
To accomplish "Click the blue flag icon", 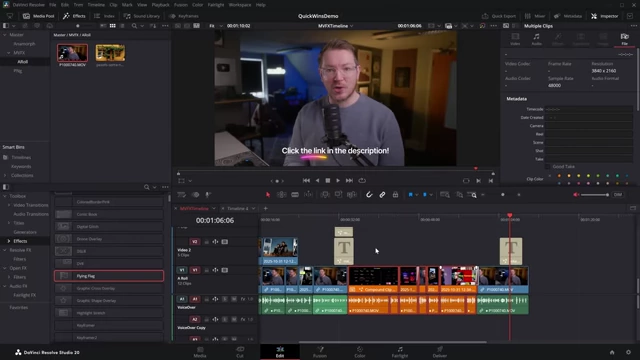I will pos(410,195).
